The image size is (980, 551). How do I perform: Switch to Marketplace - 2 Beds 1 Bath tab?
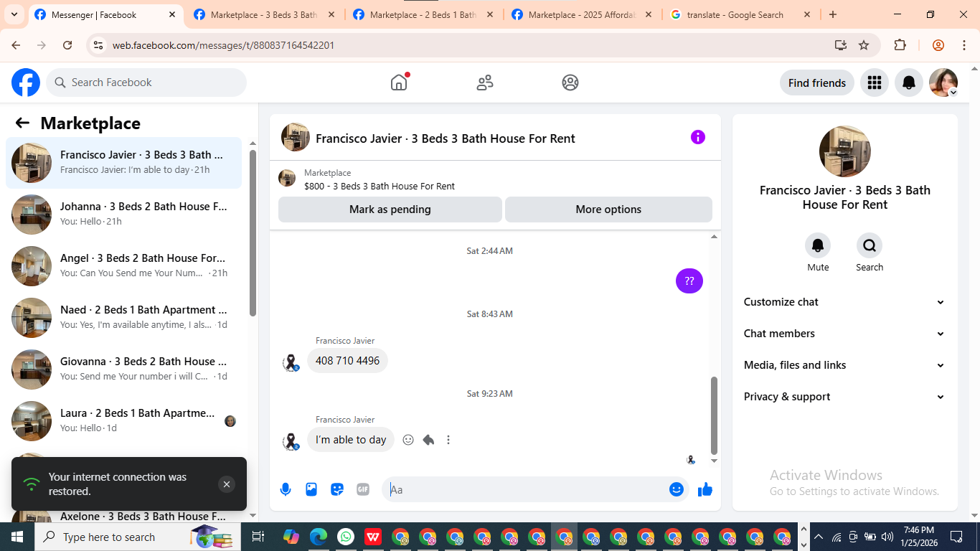pyautogui.click(x=424, y=14)
